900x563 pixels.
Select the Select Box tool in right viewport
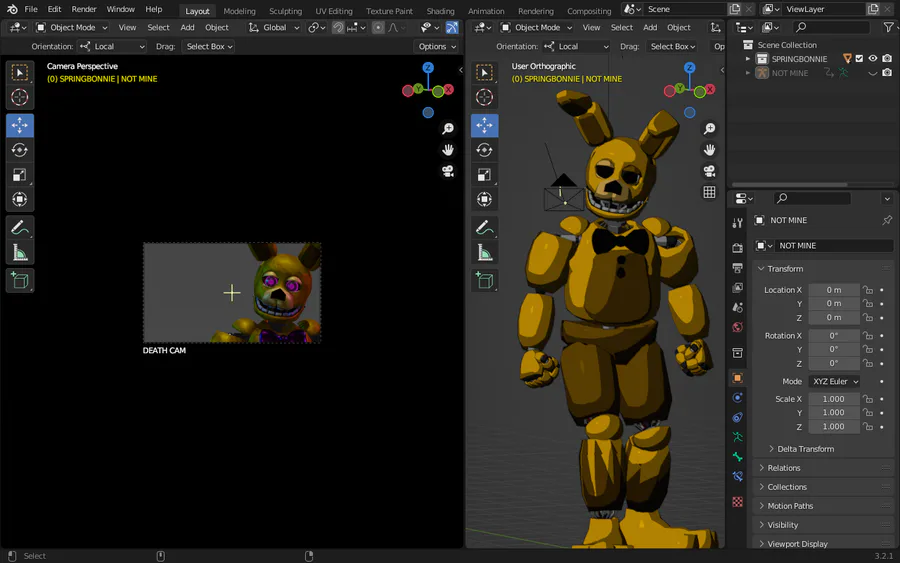pyautogui.click(x=484, y=73)
